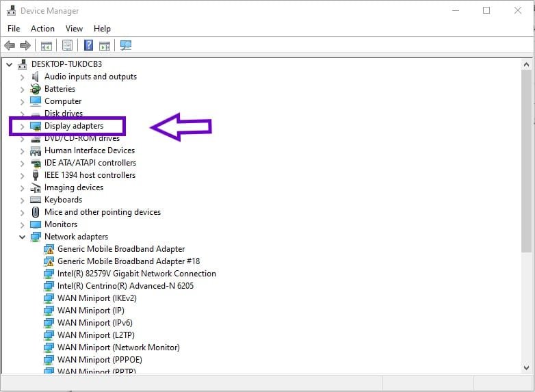535x392 pixels.
Task: Expand the Monitors category
Action: (x=22, y=225)
